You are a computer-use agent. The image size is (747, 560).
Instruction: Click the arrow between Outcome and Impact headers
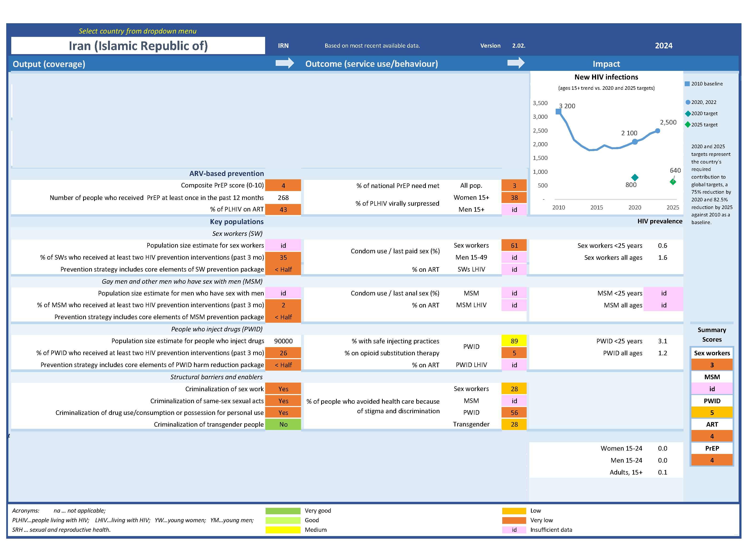[x=516, y=63]
